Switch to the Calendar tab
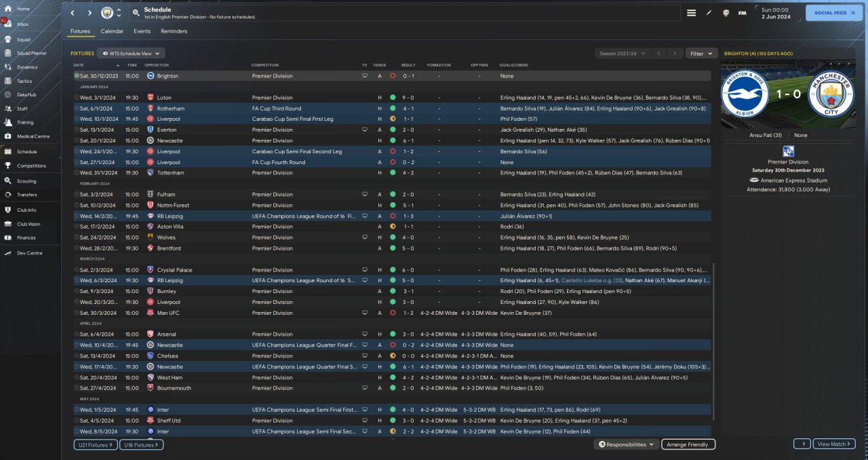The height and width of the screenshot is (460, 868). pyautogui.click(x=112, y=31)
